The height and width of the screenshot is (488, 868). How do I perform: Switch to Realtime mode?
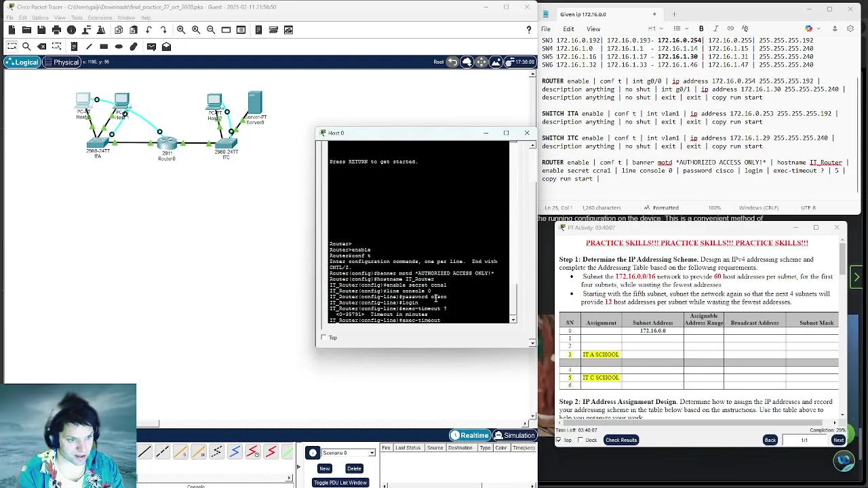[469, 435]
